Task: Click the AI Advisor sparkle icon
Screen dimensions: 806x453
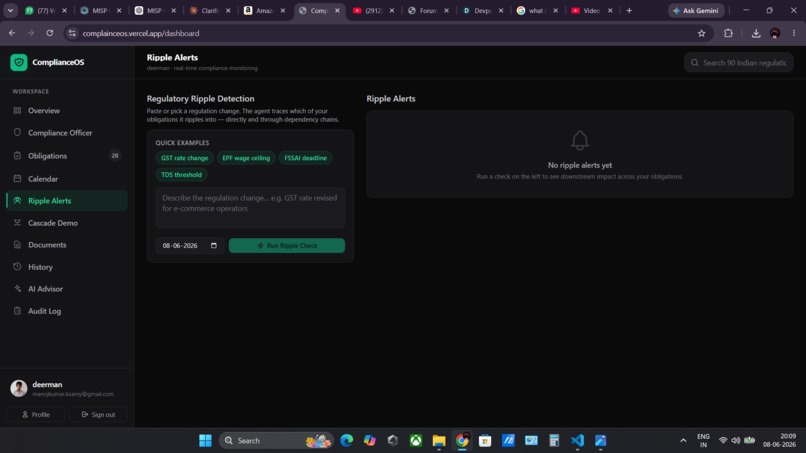Action: coord(17,289)
